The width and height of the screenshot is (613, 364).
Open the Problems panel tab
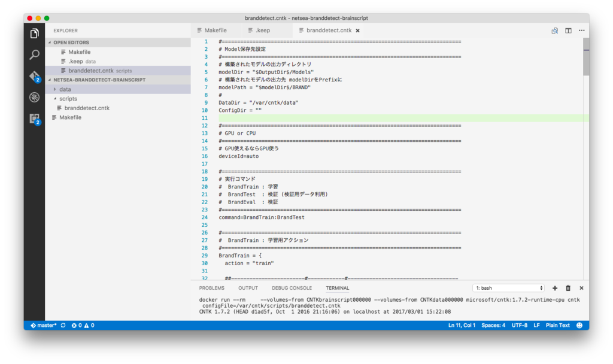[211, 288]
